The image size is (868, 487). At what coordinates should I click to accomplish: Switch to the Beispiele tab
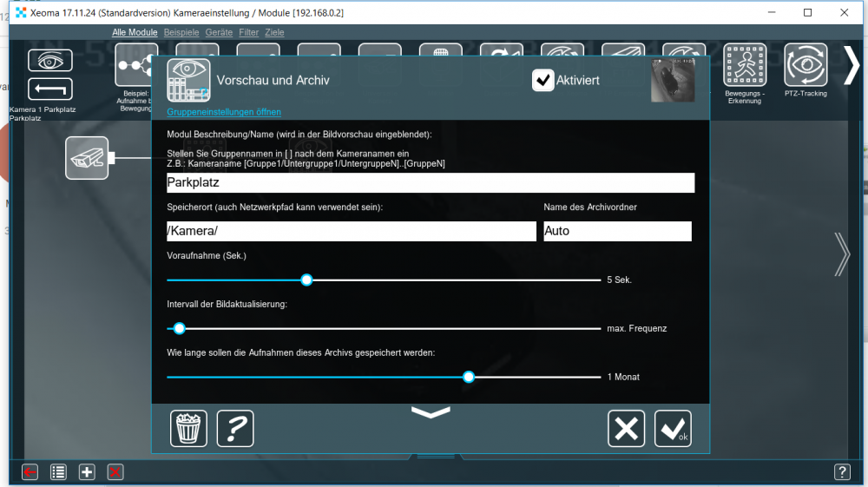[181, 33]
